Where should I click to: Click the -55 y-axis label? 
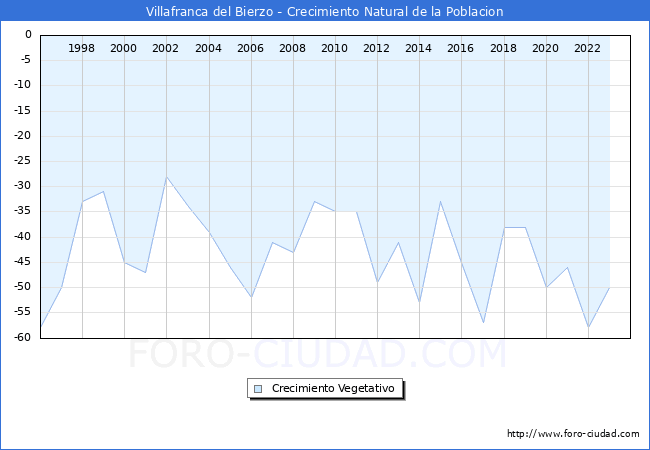click(22, 312)
